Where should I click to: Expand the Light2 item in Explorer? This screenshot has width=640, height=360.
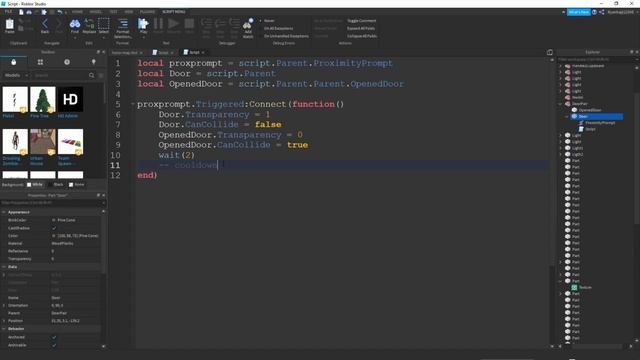pyautogui.click(x=560, y=154)
